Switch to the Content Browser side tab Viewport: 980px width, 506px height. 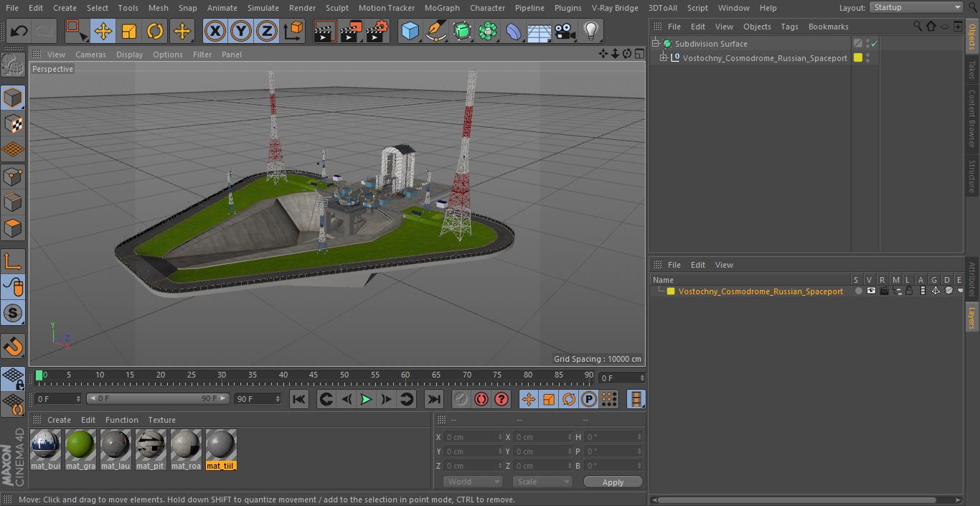(972, 118)
